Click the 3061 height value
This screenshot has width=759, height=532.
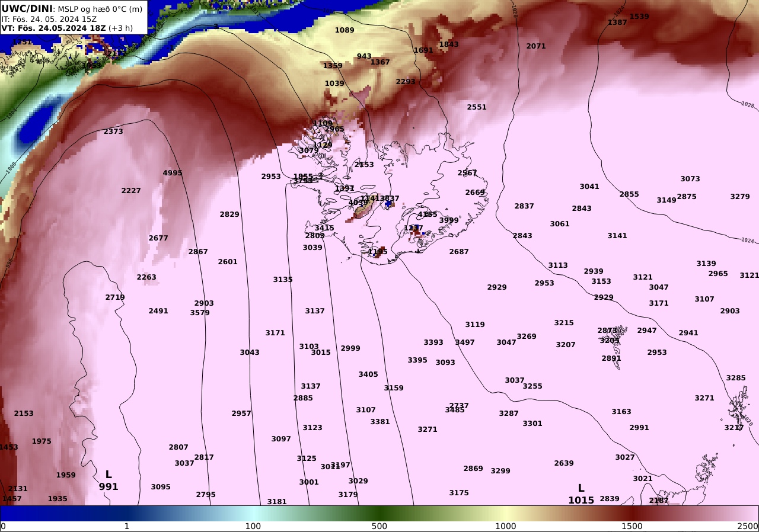[x=560, y=224]
